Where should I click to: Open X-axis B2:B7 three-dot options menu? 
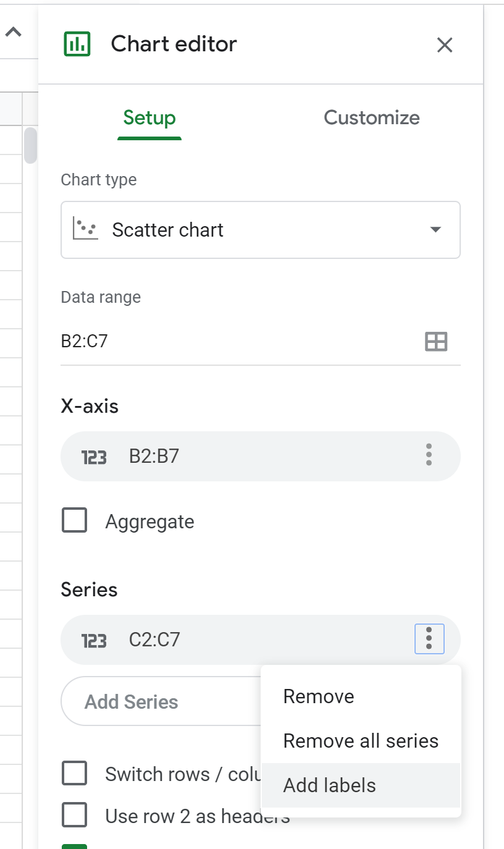point(429,455)
